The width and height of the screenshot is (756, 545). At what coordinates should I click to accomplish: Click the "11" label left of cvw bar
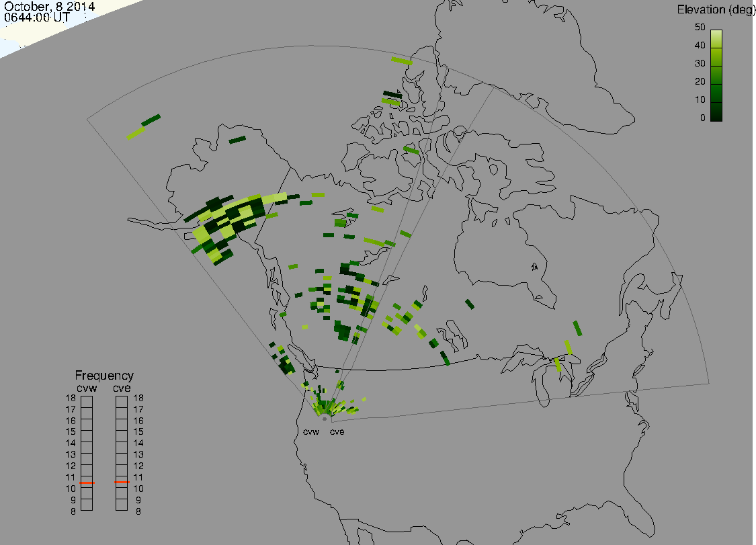[x=71, y=478]
